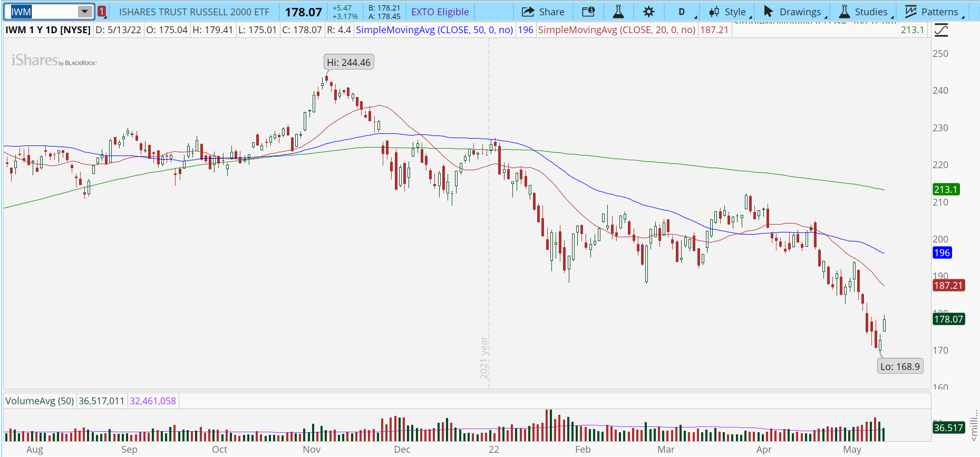Image resolution: width=980 pixels, height=457 pixels.
Task: Click the SimpleMovingAvg (CLOSE, 20, 0, no) label
Action: [x=617, y=30]
